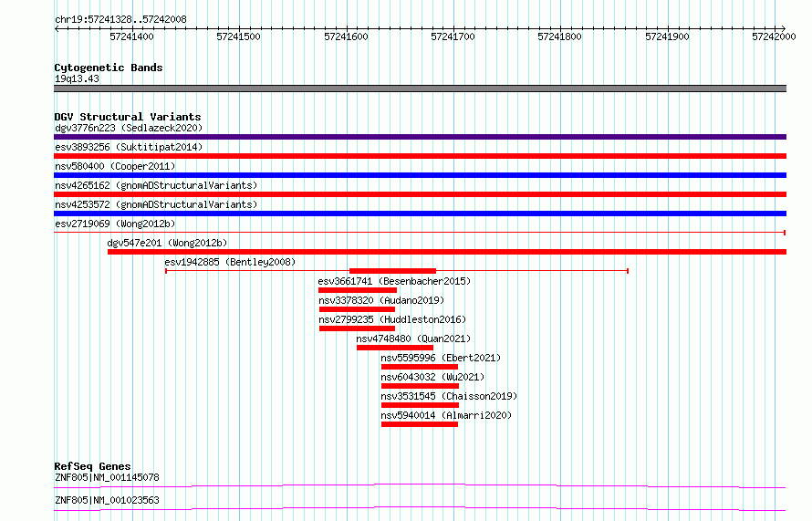Click the RefSeq Genes track title

click(92, 466)
